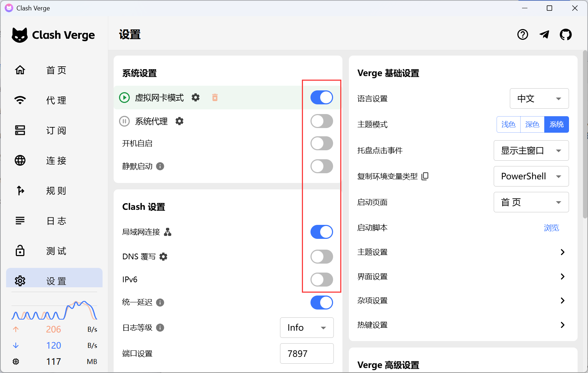This screenshot has width=588, height=373.
Task: Go to 规则 in the sidebar
Action: coord(54,190)
